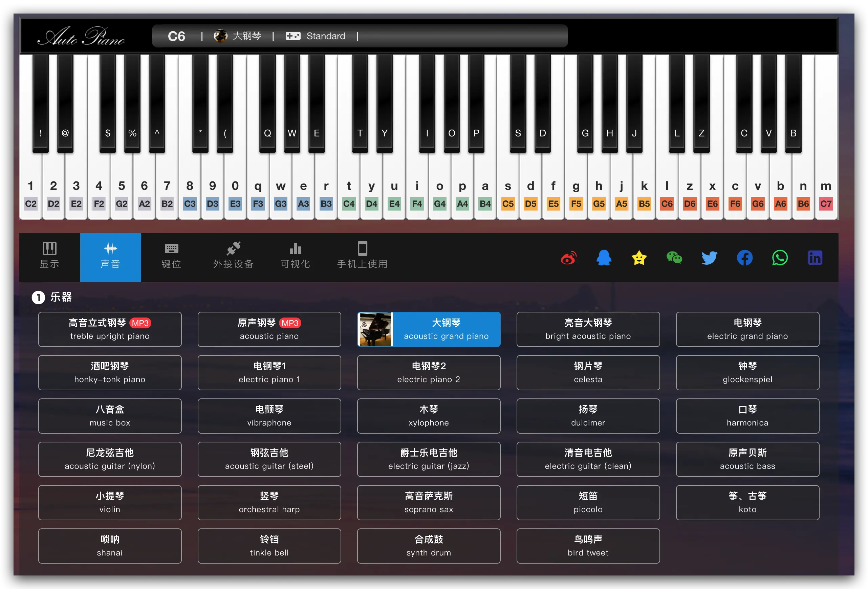868x589 pixels.
Task: Select the orchestral harp instrument
Action: pyautogui.click(x=269, y=502)
